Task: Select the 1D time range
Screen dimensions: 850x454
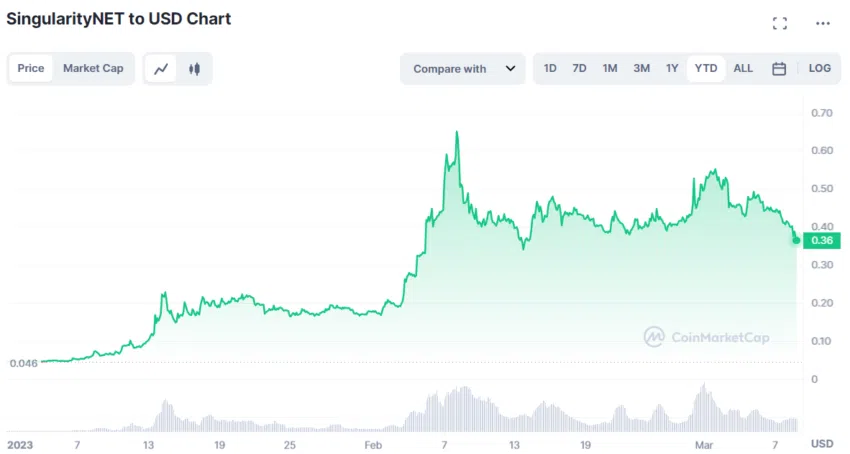Action: point(550,68)
